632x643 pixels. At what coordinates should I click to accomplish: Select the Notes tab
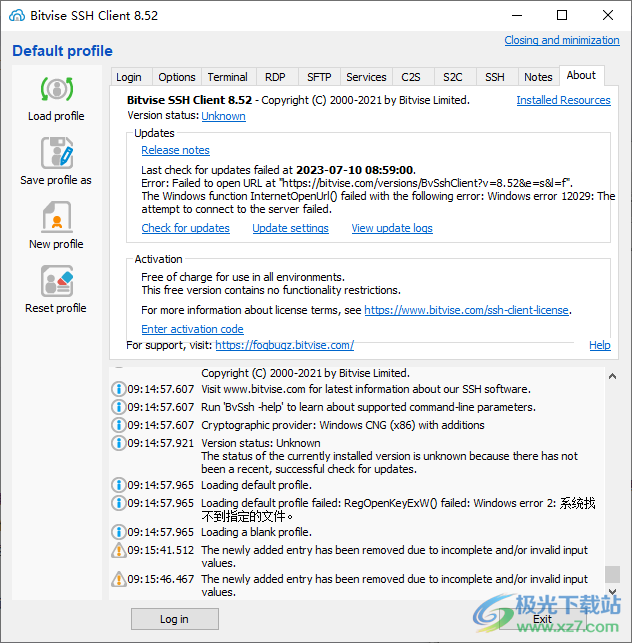(x=538, y=77)
